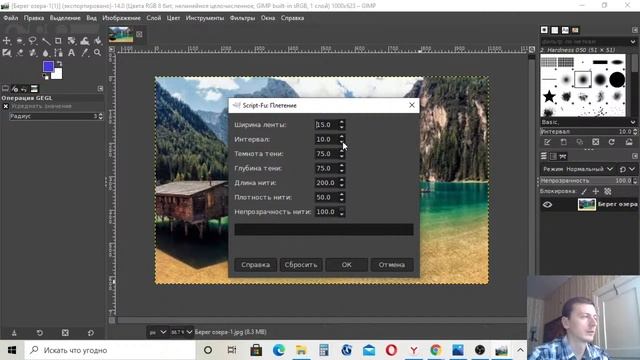The image size is (640, 360).
Task: Swap foreground and background colors
Action: tap(59, 64)
